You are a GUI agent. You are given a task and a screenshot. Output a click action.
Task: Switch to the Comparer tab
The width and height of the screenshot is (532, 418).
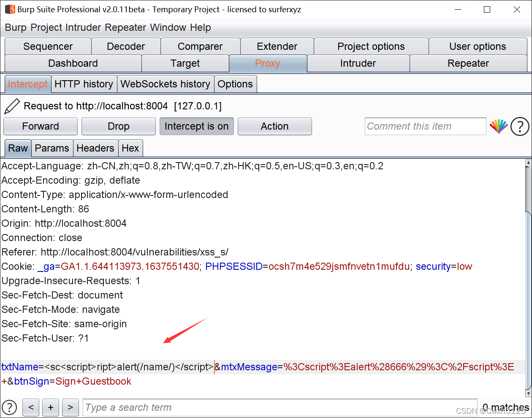pyautogui.click(x=200, y=46)
